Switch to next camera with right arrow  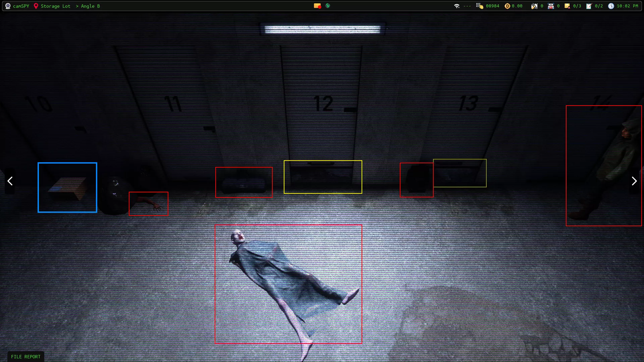coord(634,181)
